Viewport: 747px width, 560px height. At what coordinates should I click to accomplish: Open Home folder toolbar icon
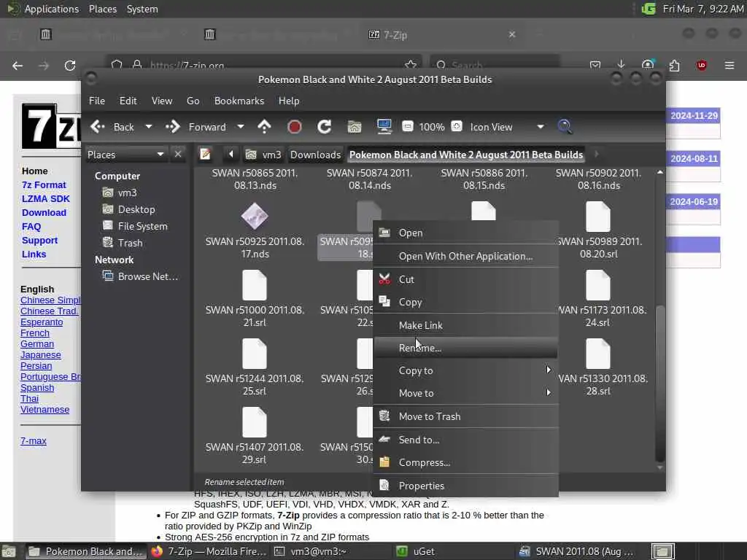355,127
